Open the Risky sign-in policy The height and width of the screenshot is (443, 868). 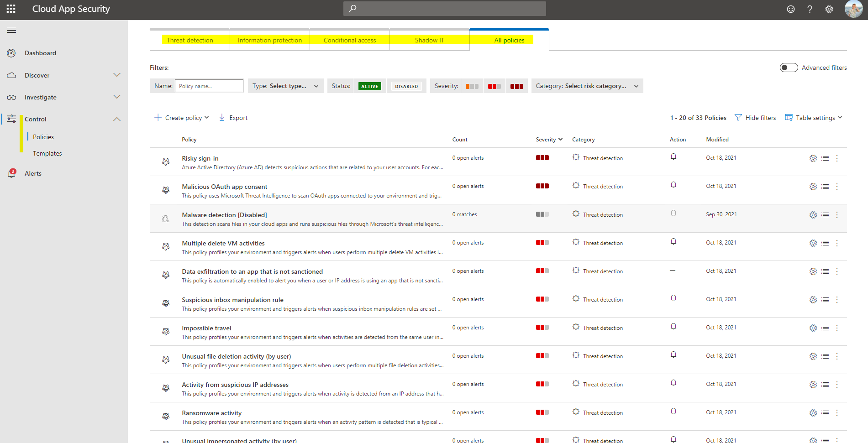point(200,158)
